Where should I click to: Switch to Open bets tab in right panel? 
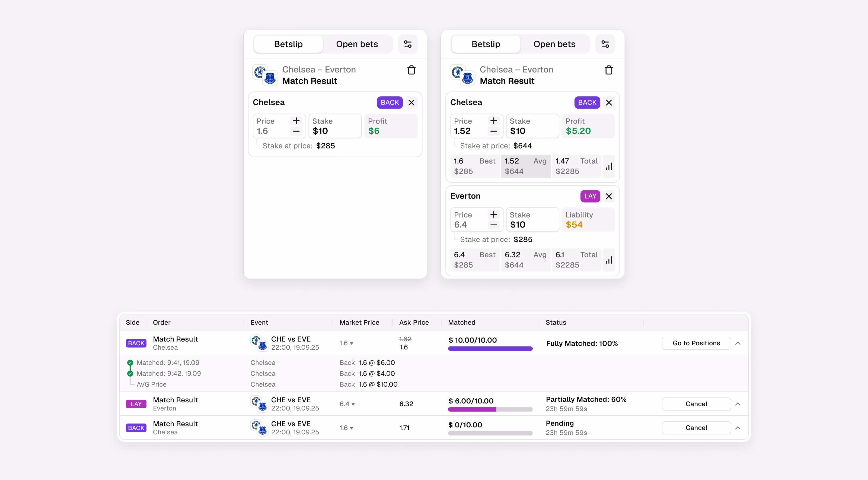554,44
